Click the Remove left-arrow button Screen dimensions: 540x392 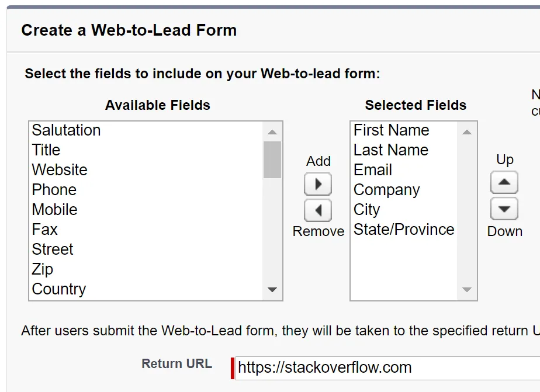pos(318,210)
